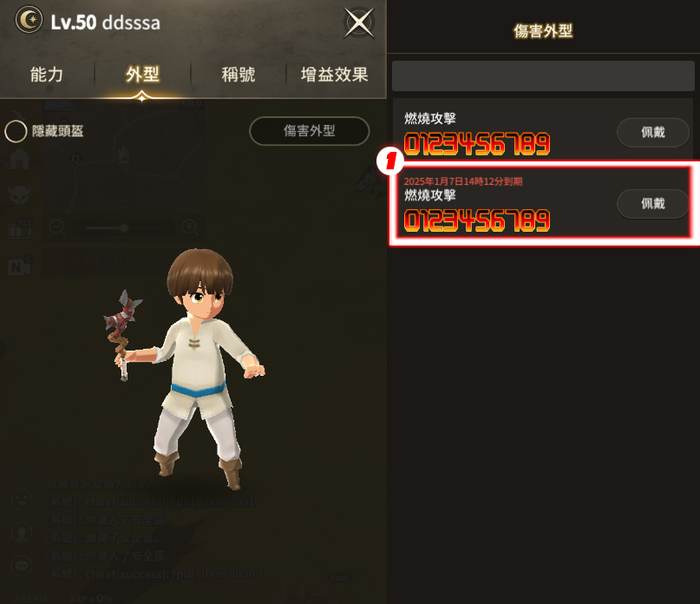Equip the expiring 燃燒攻擊 with 佩戴
700x604 pixels.
click(652, 204)
